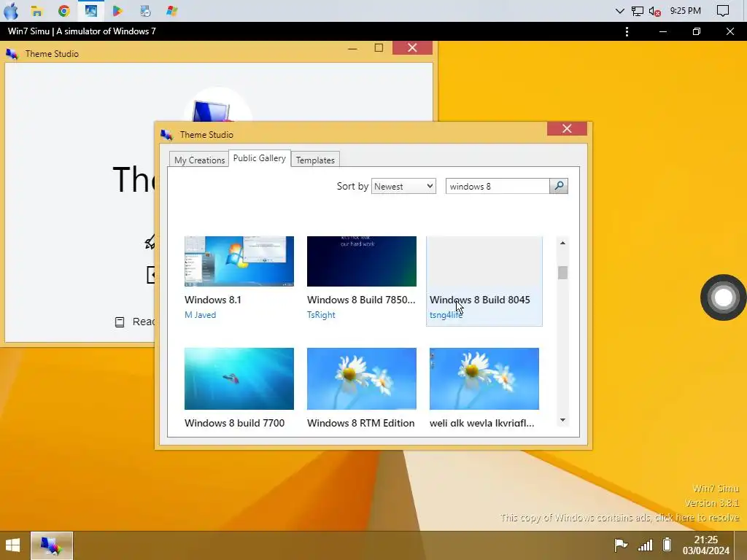Click the Windows 8 Build 8045 title
Screen dimensions: 747x560
point(480,300)
